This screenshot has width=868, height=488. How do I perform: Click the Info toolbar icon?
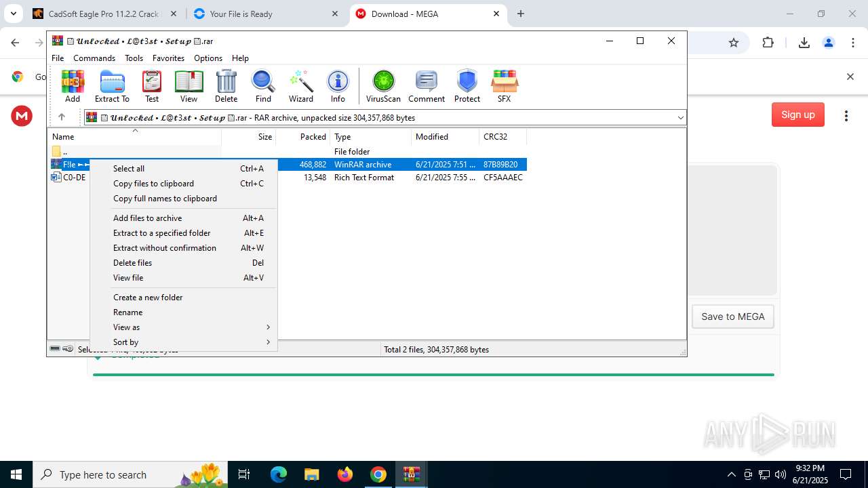click(338, 86)
